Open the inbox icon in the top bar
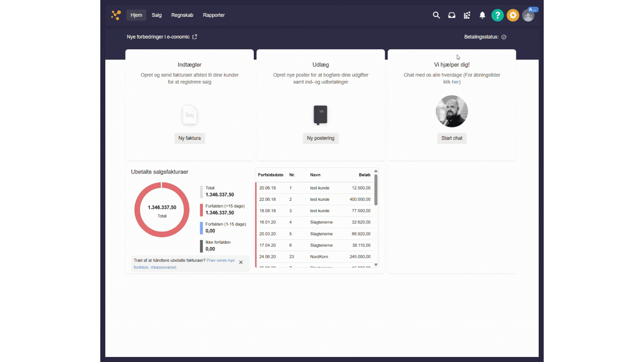Image resolution: width=644 pixels, height=362 pixels. click(452, 15)
